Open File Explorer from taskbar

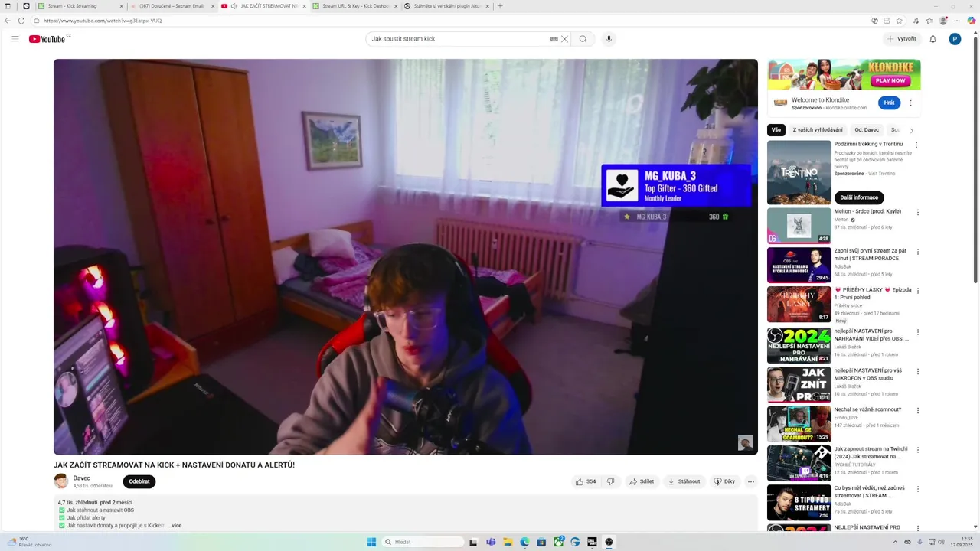point(508,542)
